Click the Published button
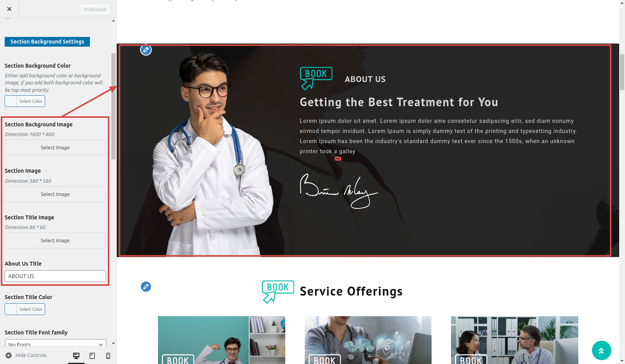 pyautogui.click(x=95, y=9)
